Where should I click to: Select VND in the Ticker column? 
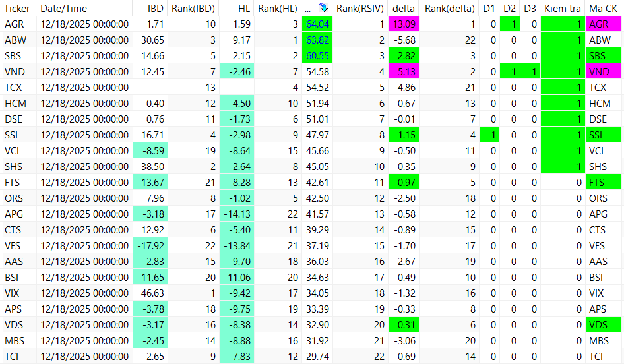point(15,72)
